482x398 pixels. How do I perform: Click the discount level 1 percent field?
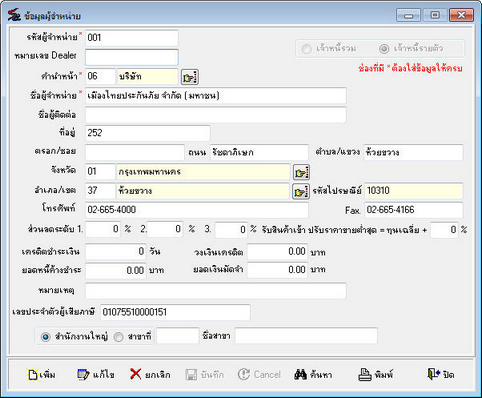coord(103,229)
